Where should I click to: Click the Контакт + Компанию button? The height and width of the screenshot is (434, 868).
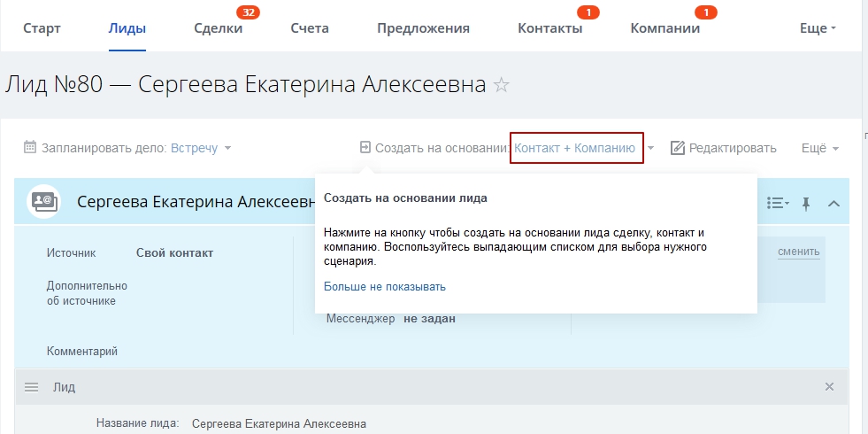[x=575, y=148]
